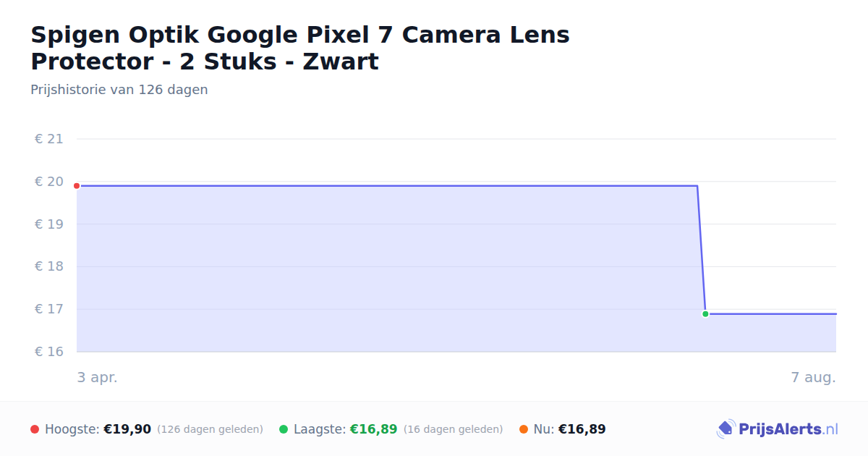This screenshot has width=868, height=456.
Task: Click the green lowest-price dot on the chart
Action: point(705,314)
